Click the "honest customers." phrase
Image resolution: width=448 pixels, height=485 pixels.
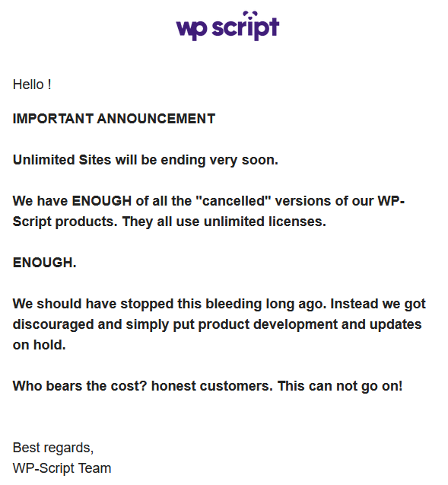(212, 386)
